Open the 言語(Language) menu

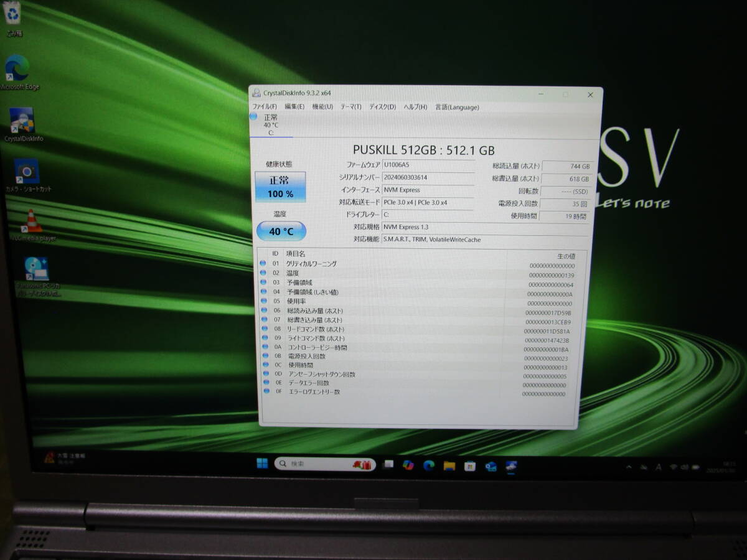click(457, 107)
